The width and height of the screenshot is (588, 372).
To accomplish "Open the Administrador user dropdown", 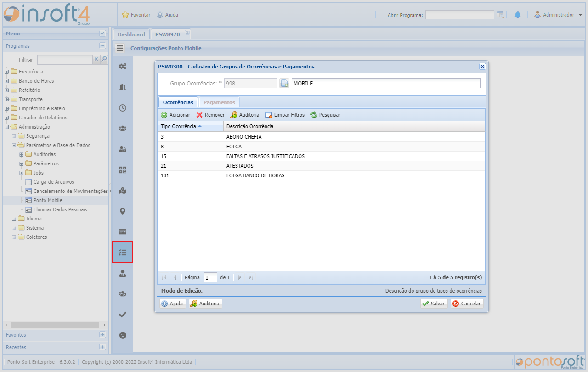I will pos(558,15).
